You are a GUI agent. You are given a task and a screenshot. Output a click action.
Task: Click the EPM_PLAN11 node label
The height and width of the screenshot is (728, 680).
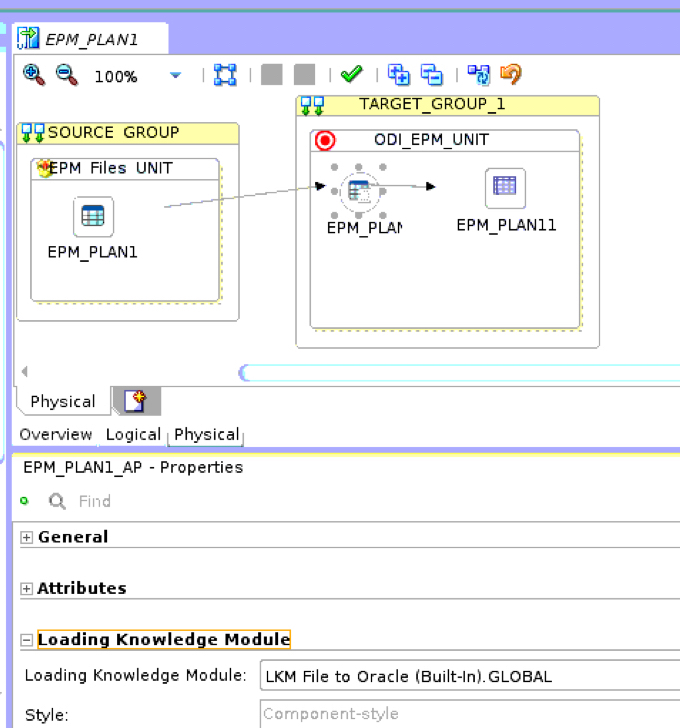[506, 225]
